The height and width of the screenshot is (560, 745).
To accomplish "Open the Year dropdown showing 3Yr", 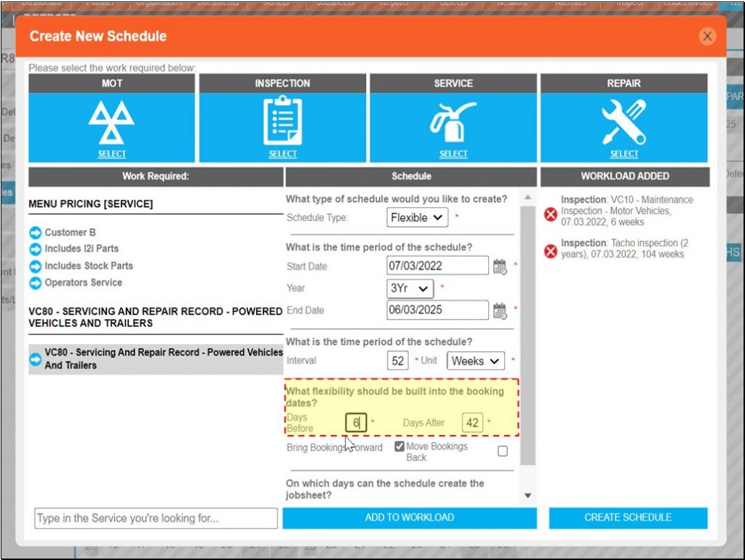I will point(410,288).
